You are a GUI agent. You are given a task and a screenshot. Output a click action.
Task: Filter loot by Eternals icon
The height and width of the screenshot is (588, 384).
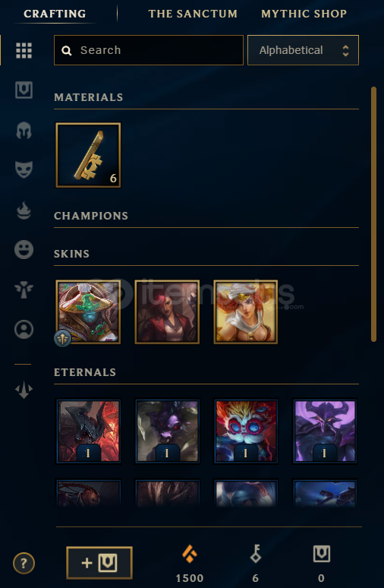(x=24, y=390)
